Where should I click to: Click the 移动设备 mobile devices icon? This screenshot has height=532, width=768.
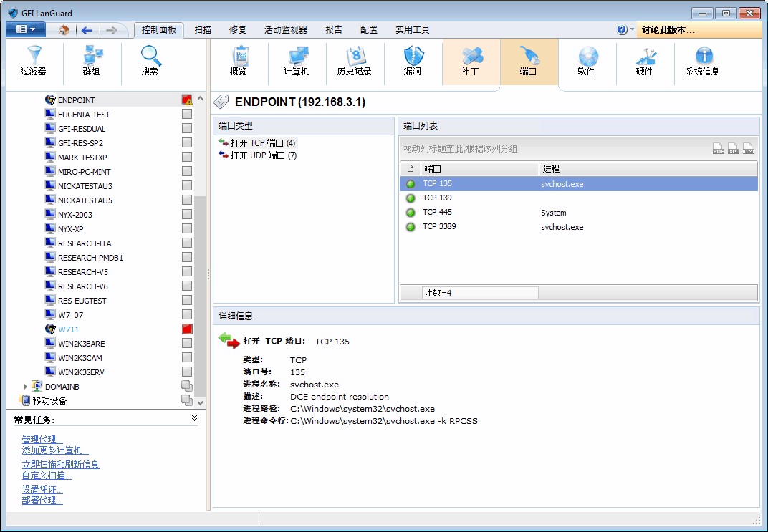tap(24, 400)
